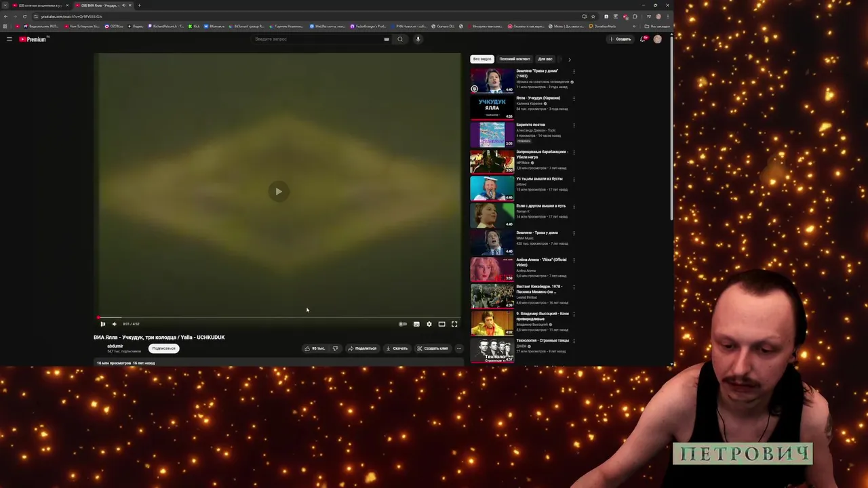Viewport: 868px width, 488px height.
Task: Pause the video with the player control
Action: pyautogui.click(x=103, y=324)
